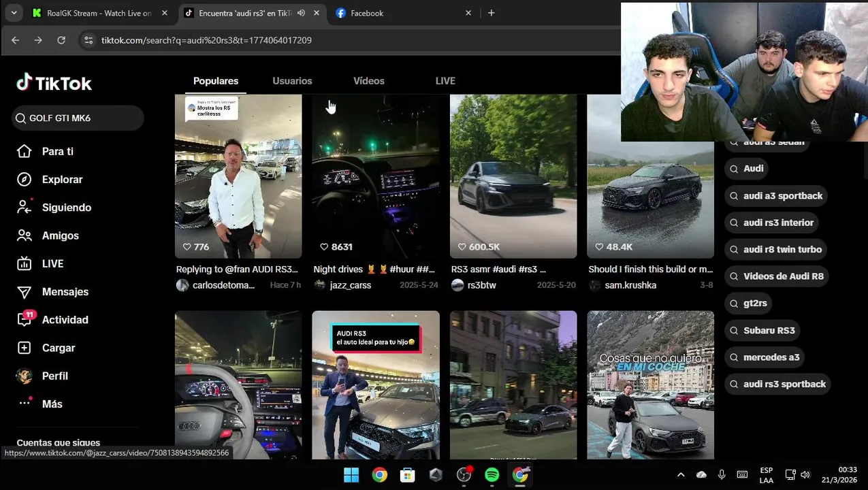Select suggestion 'mercedes a3'
The height and width of the screenshot is (490, 868).
[x=765, y=357]
